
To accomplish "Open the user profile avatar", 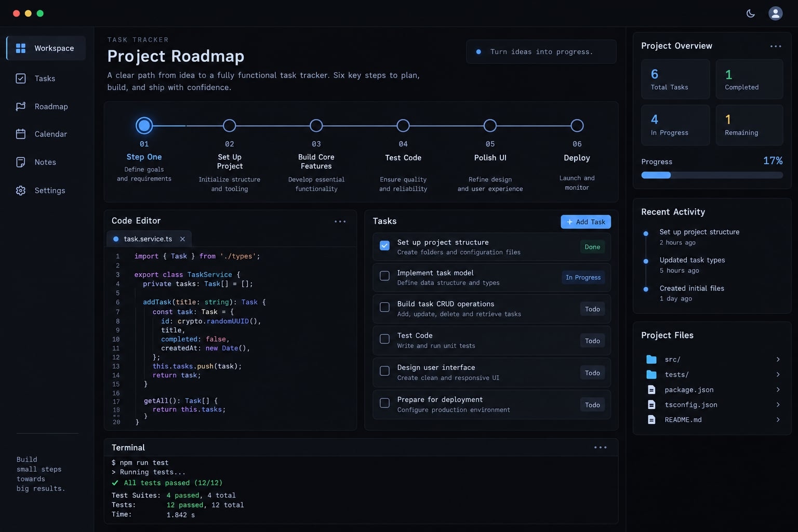I will [776, 14].
